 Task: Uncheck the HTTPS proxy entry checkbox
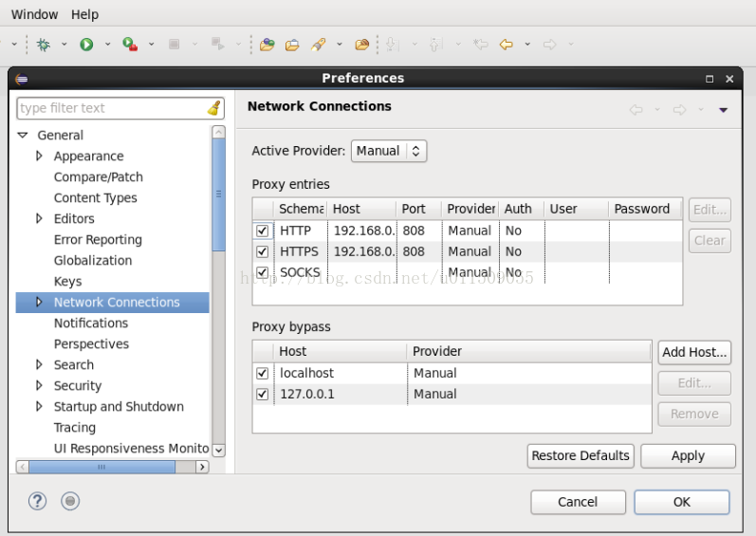[263, 251]
